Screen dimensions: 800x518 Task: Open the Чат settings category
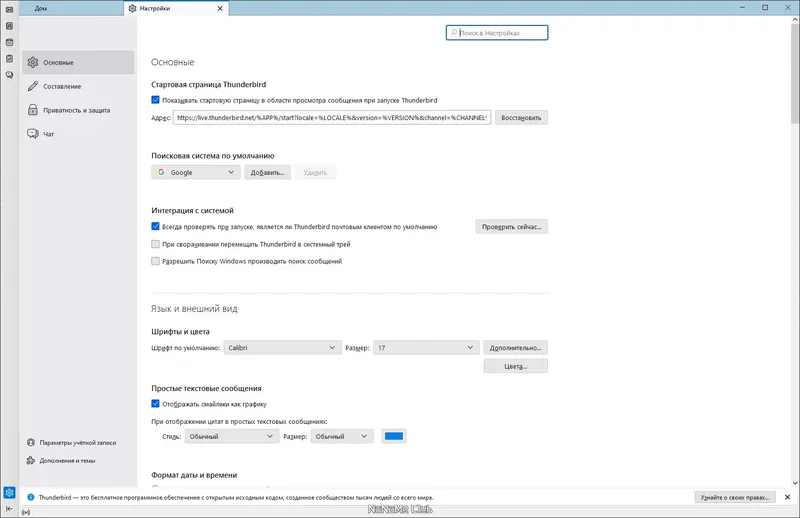[x=78, y=134]
